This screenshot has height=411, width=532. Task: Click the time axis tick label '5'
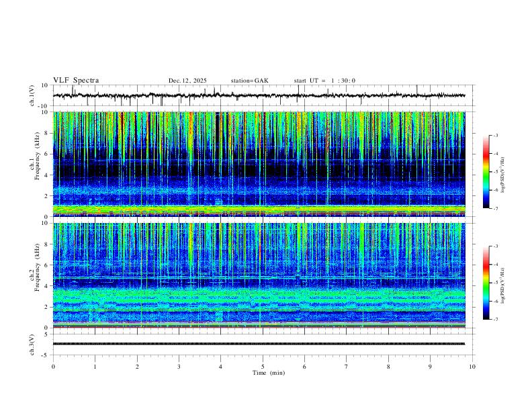(x=263, y=367)
